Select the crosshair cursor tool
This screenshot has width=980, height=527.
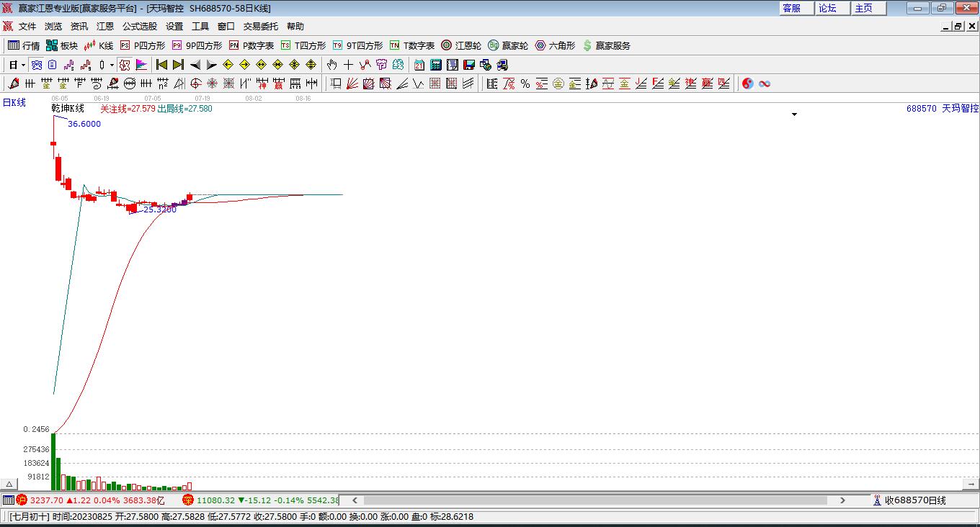(x=348, y=65)
